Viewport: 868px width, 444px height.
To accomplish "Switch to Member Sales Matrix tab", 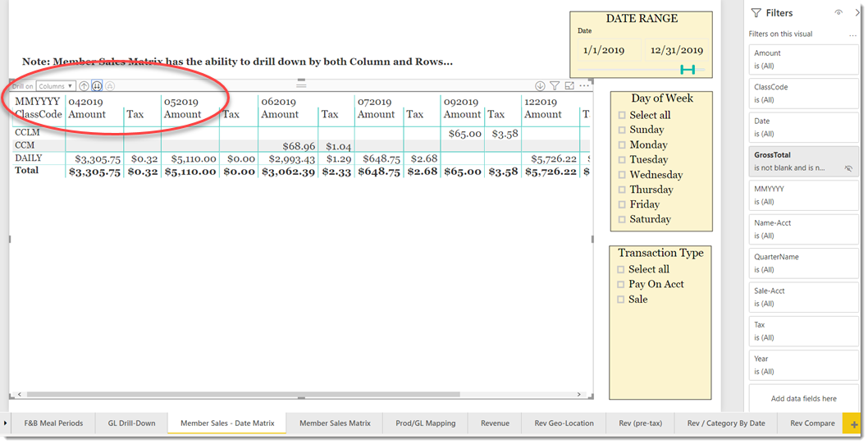I will [x=335, y=423].
